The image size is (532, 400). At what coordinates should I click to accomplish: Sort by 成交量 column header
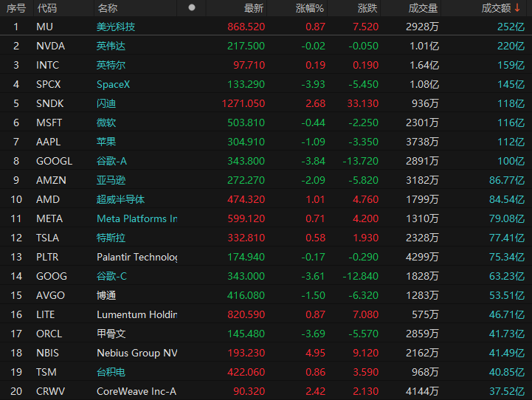click(x=423, y=8)
